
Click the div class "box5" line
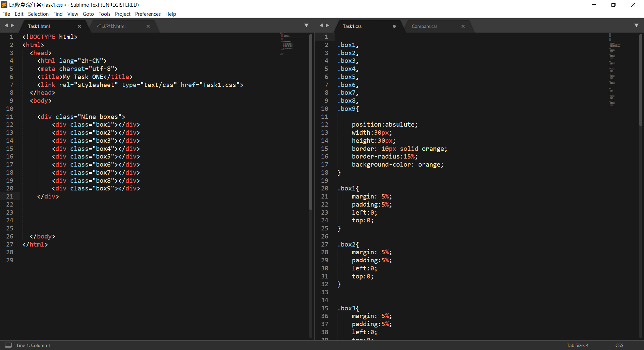pos(96,157)
